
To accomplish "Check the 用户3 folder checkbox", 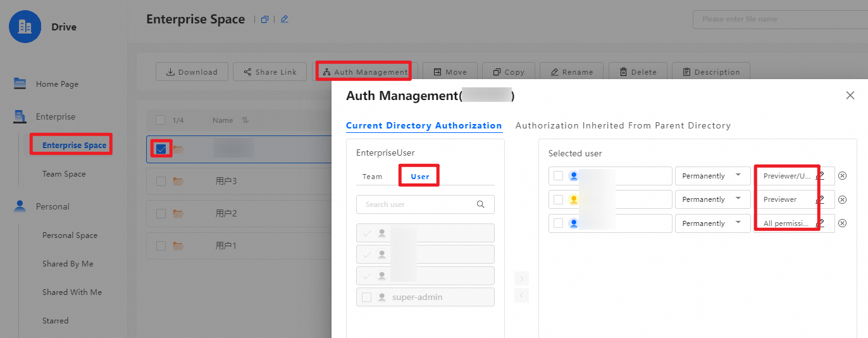I will pos(161,181).
